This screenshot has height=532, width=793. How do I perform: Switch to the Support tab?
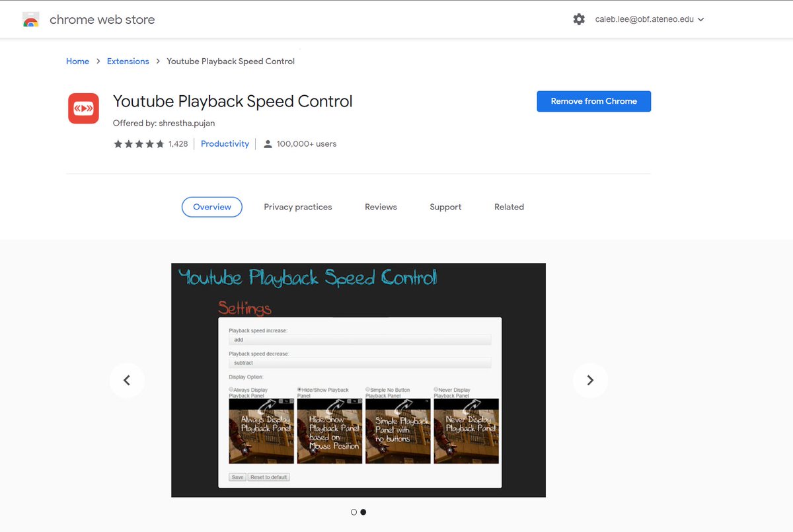click(x=445, y=207)
